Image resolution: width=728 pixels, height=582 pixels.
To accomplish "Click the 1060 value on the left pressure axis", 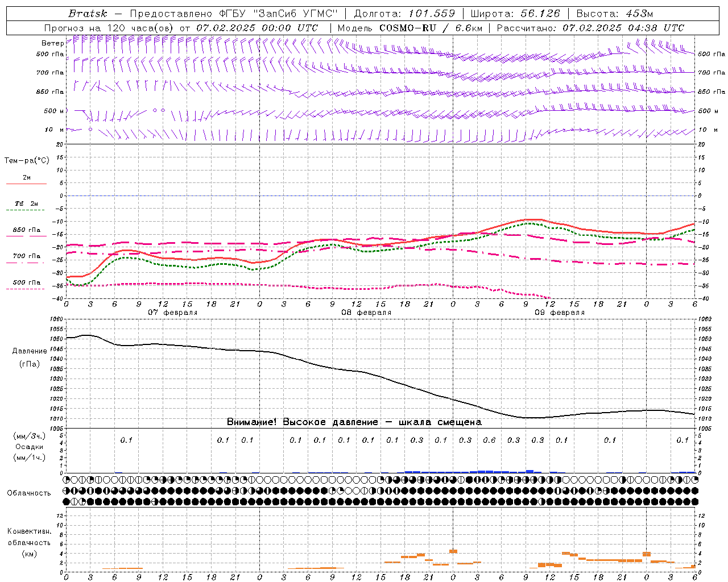I will [x=57, y=319].
